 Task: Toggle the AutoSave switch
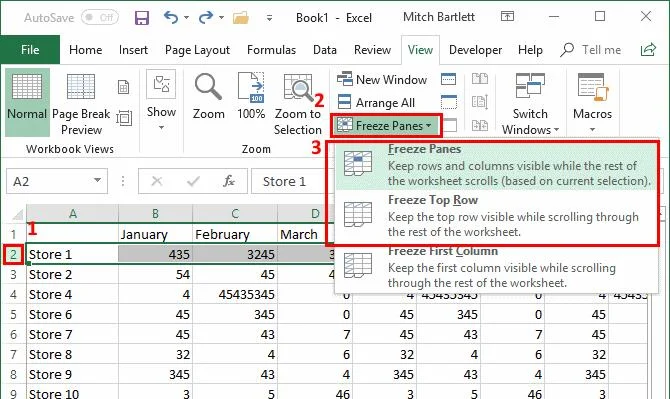tap(100, 18)
